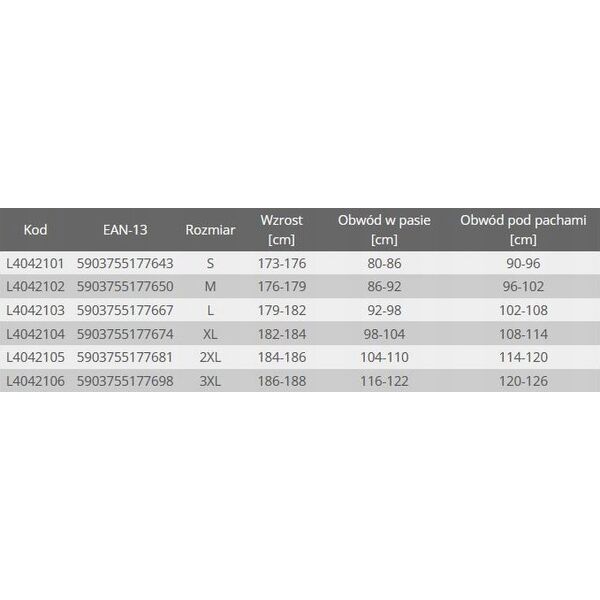Click the EAN-13 column header
600x600 pixels.
click(125, 230)
